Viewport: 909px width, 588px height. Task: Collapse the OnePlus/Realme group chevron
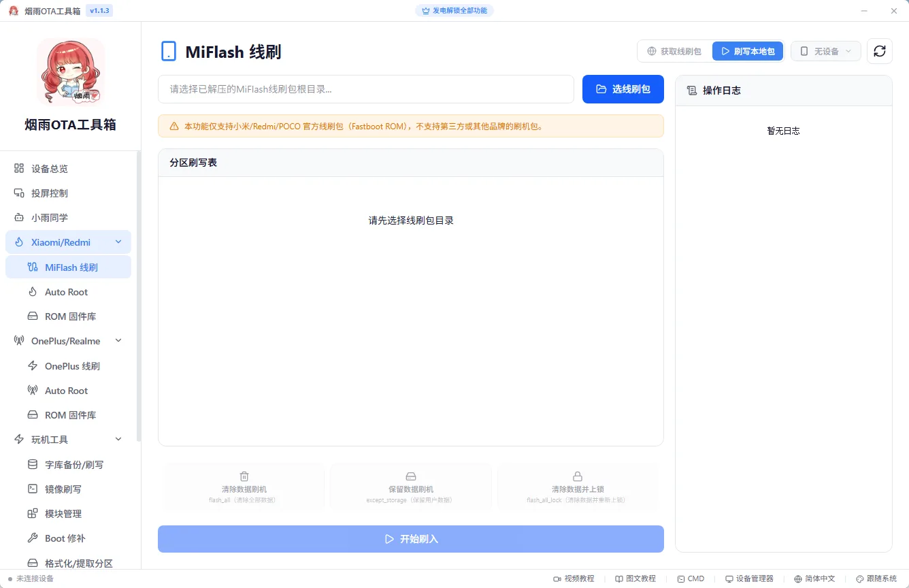[x=118, y=341]
